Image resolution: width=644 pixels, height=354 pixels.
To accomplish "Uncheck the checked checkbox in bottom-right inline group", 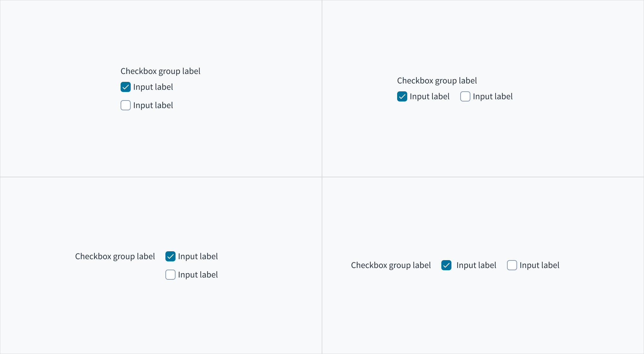I will pyautogui.click(x=446, y=265).
